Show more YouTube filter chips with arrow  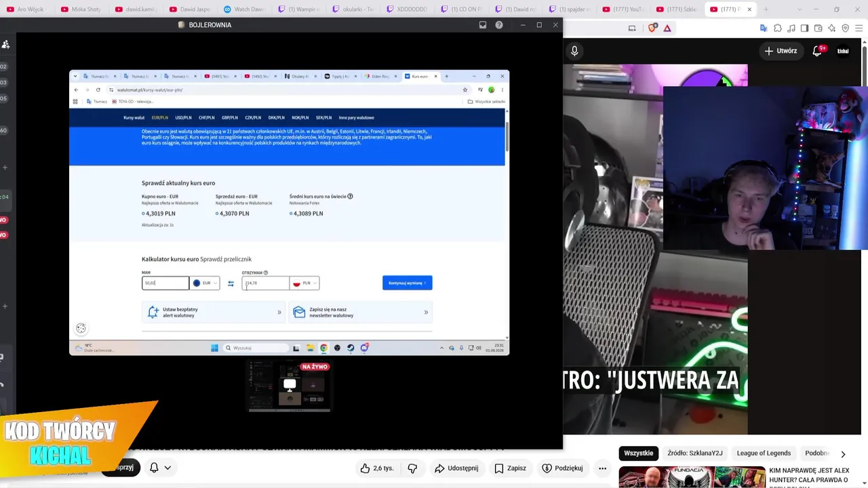(x=843, y=453)
